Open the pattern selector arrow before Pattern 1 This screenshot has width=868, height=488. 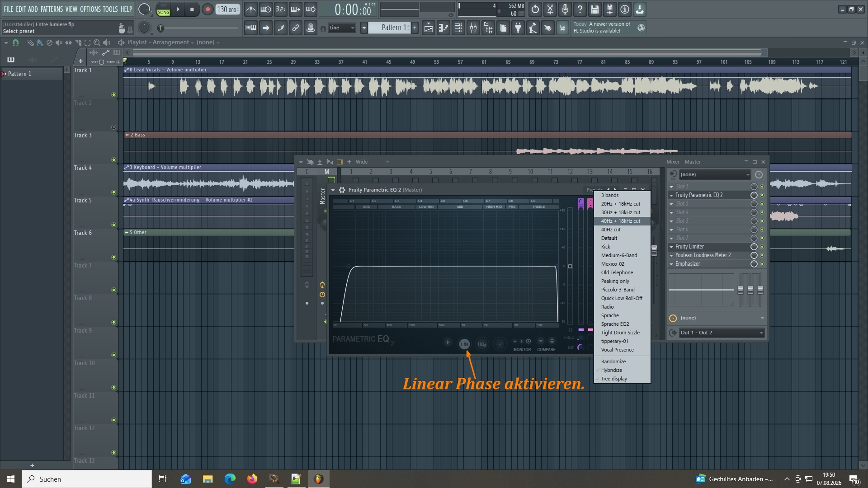click(364, 28)
